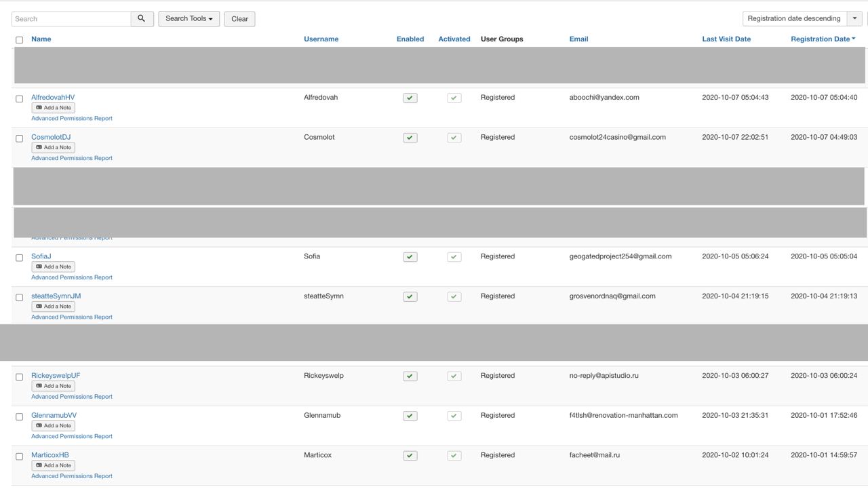The width and height of the screenshot is (868, 489).
Task: Click Activated icon for MarticoxHB
Action: click(x=454, y=456)
